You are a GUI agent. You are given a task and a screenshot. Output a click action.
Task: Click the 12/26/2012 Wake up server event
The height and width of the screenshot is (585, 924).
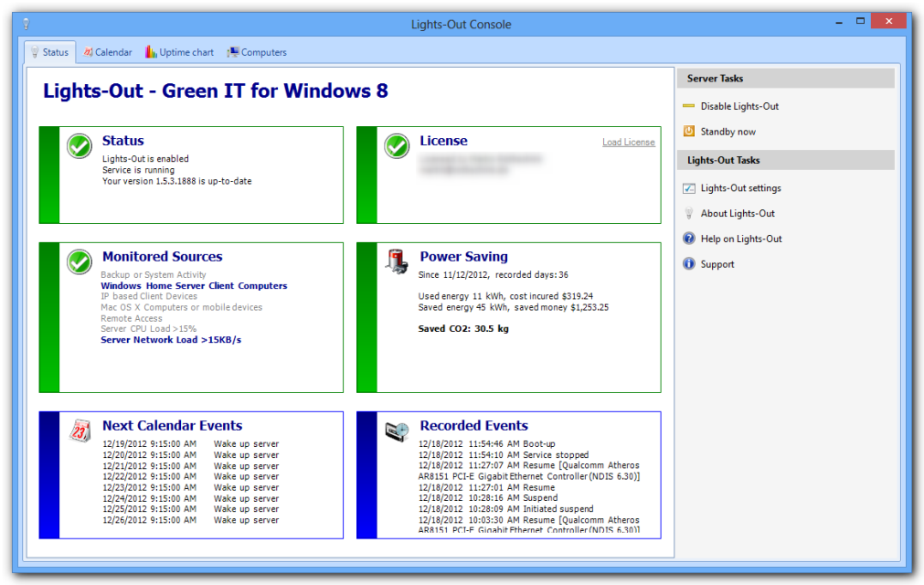pos(190,520)
